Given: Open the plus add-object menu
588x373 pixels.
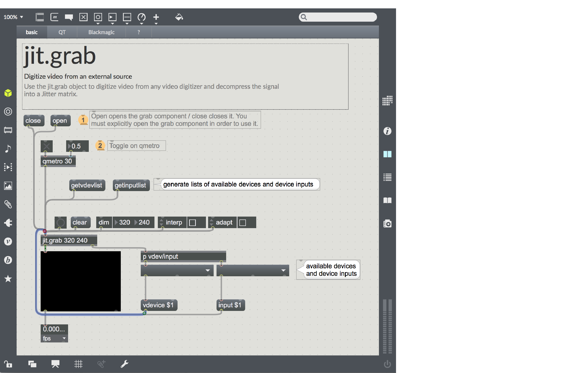Looking at the screenshot, I should (156, 17).
